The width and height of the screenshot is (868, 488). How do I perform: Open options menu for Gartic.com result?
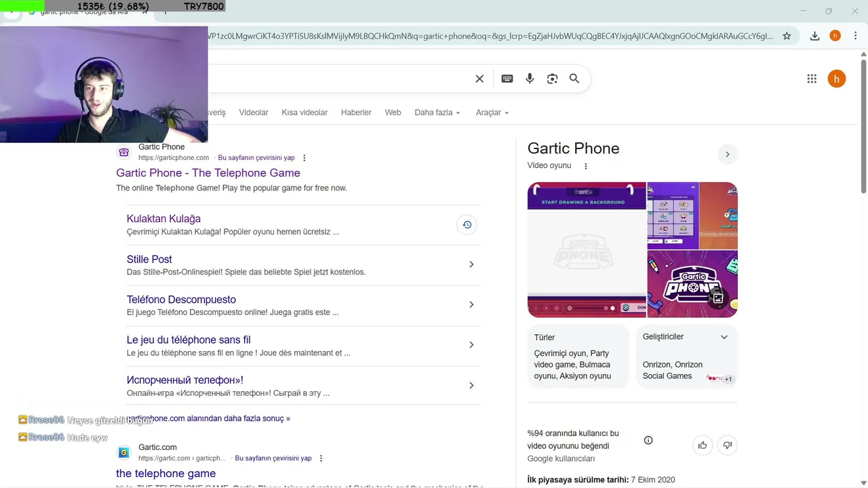point(321,458)
